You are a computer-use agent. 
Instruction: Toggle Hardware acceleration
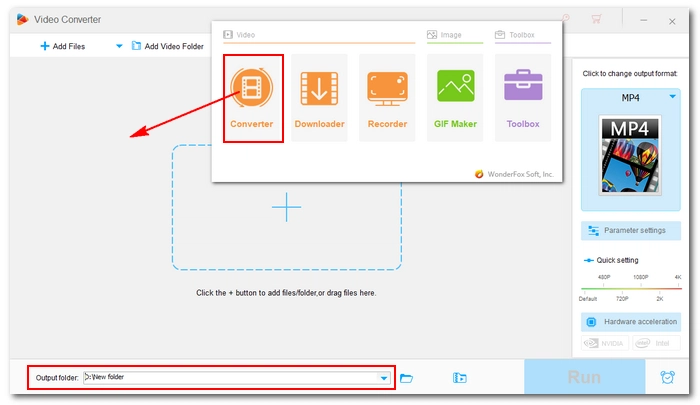631,321
